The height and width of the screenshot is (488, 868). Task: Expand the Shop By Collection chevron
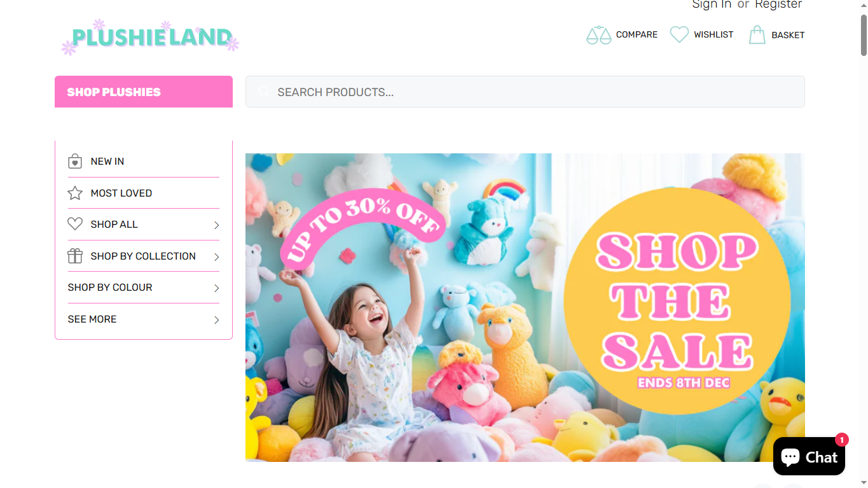tap(216, 257)
